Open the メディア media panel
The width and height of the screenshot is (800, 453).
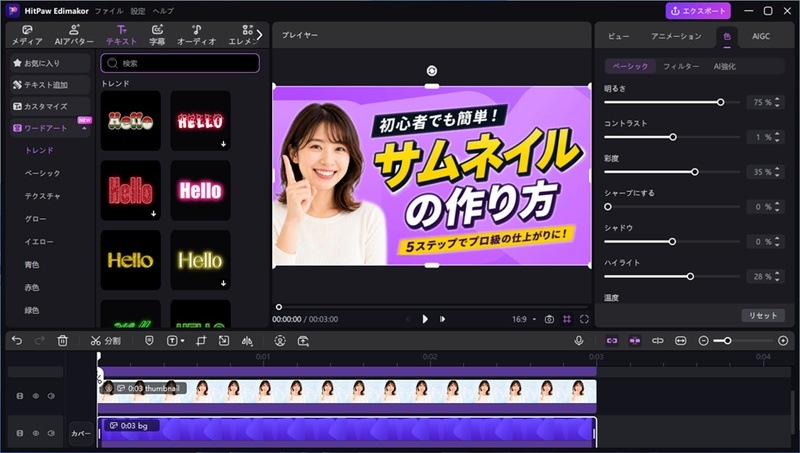[x=27, y=35]
